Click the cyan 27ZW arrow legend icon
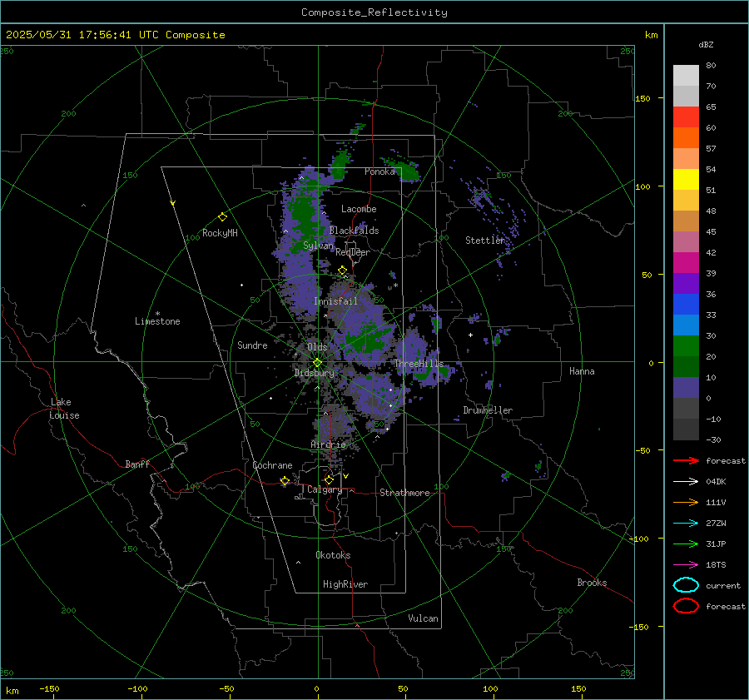 [x=686, y=524]
